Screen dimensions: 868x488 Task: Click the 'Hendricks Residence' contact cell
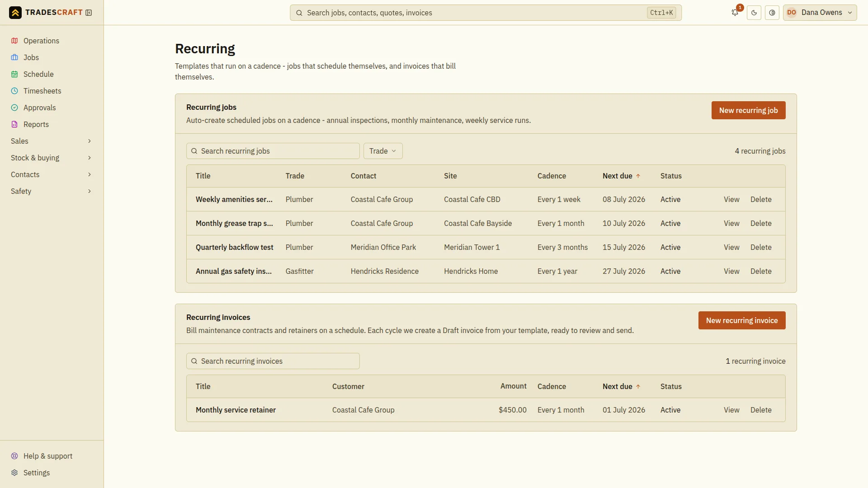click(x=385, y=271)
